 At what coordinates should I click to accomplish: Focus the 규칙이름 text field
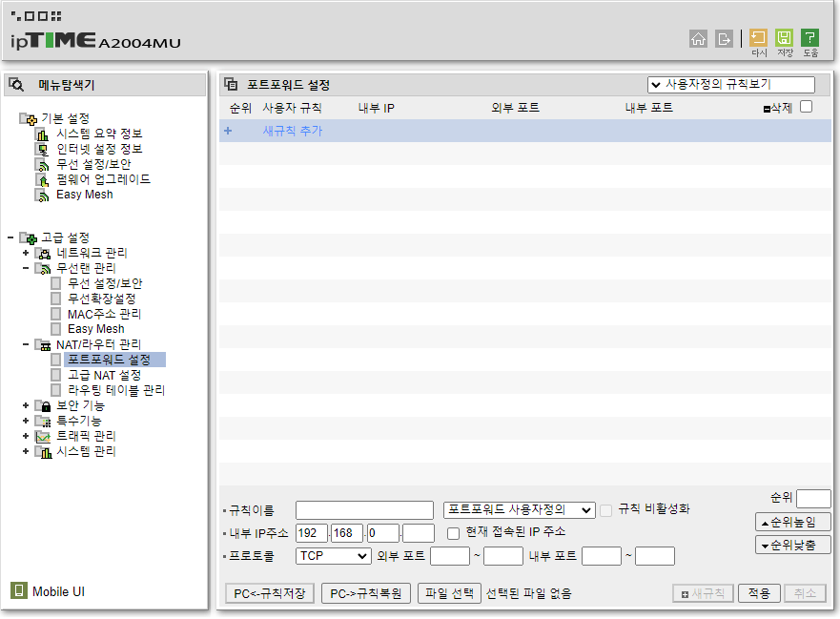click(364, 509)
